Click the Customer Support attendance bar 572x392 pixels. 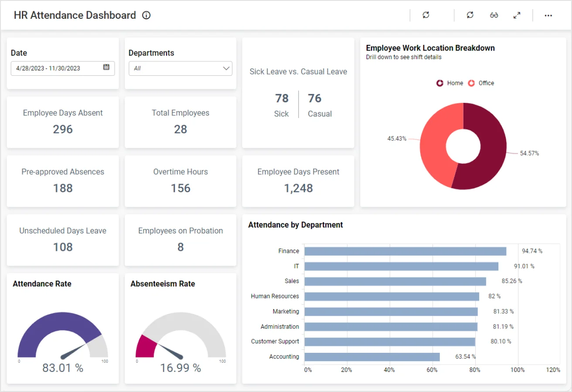[x=390, y=342]
